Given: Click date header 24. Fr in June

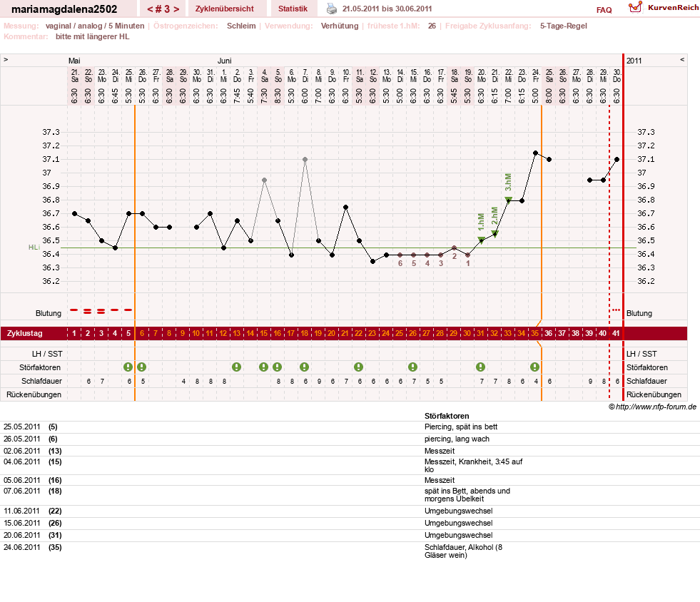Looking at the screenshot, I should click(536, 76).
